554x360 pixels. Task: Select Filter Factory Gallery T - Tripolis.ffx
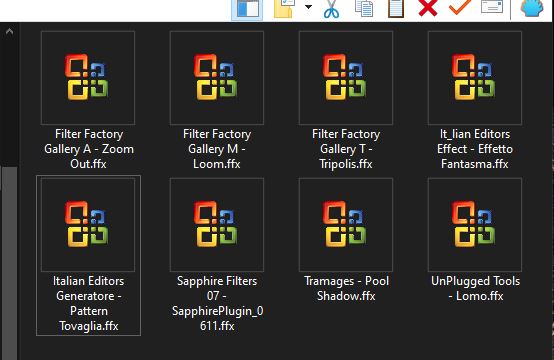[346, 101]
